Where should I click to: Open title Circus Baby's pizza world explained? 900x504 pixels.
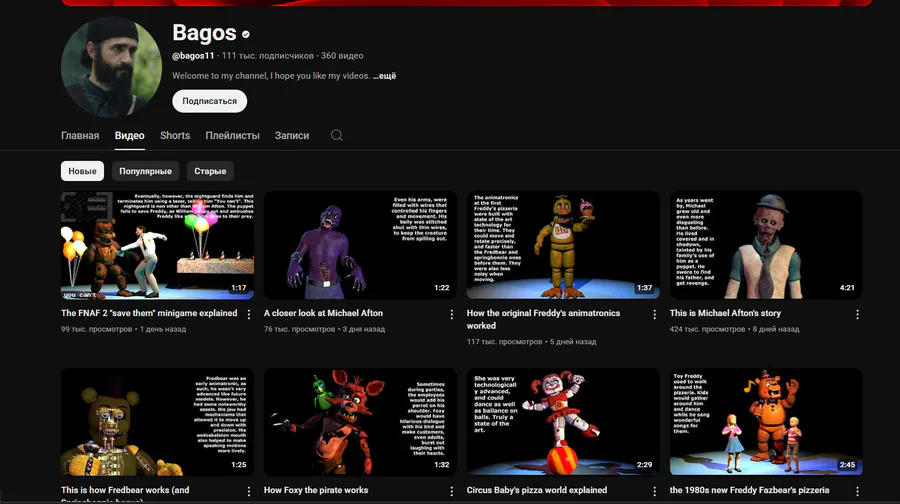pos(537,490)
